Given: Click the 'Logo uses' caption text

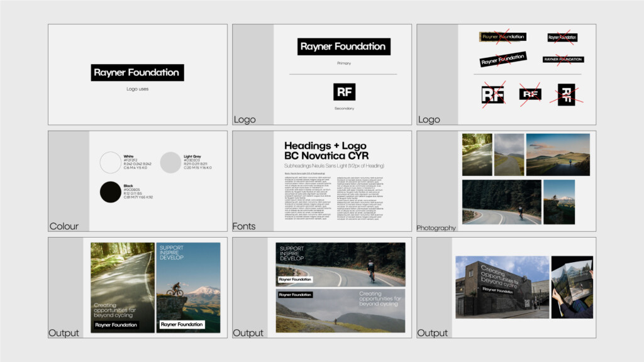Looking at the screenshot, I should (x=137, y=89).
